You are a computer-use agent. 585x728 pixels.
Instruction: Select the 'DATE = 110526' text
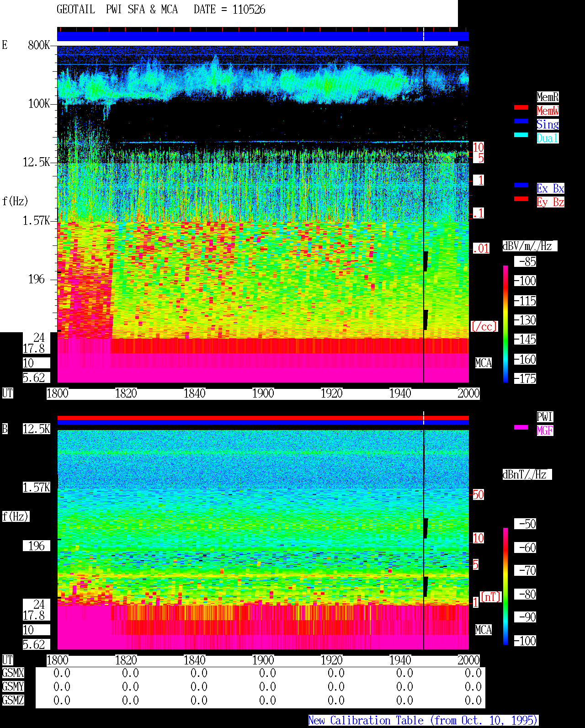pyautogui.click(x=229, y=10)
